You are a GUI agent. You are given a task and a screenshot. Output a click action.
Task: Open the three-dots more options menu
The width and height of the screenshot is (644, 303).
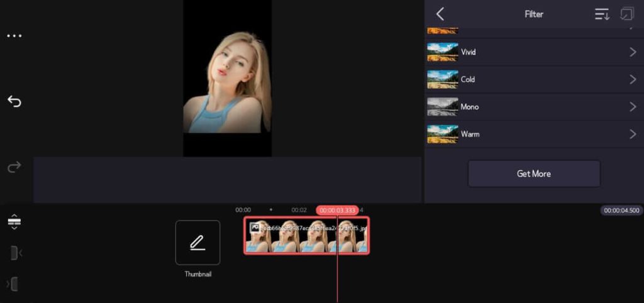tap(14, 36)
